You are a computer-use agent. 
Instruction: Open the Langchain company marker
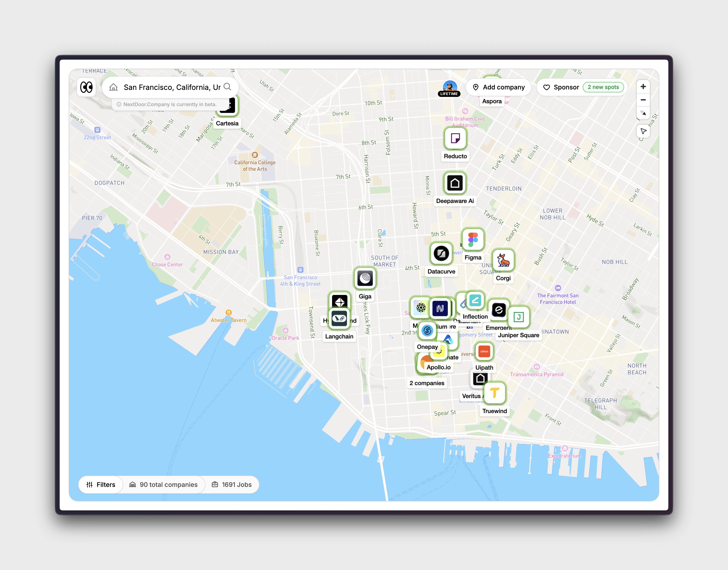(339, 319)
